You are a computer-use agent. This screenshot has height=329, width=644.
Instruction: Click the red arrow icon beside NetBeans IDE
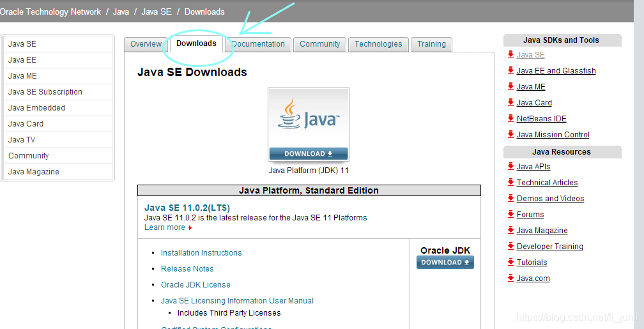pos(510,118)
